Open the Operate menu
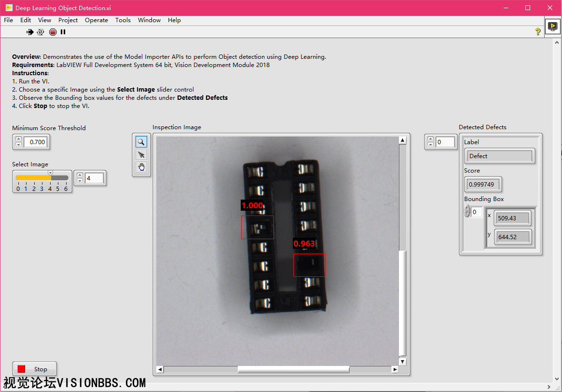Image resolution: width=562 pixels, height=392 pixels. pyautogui.click(x=96, y=20)
